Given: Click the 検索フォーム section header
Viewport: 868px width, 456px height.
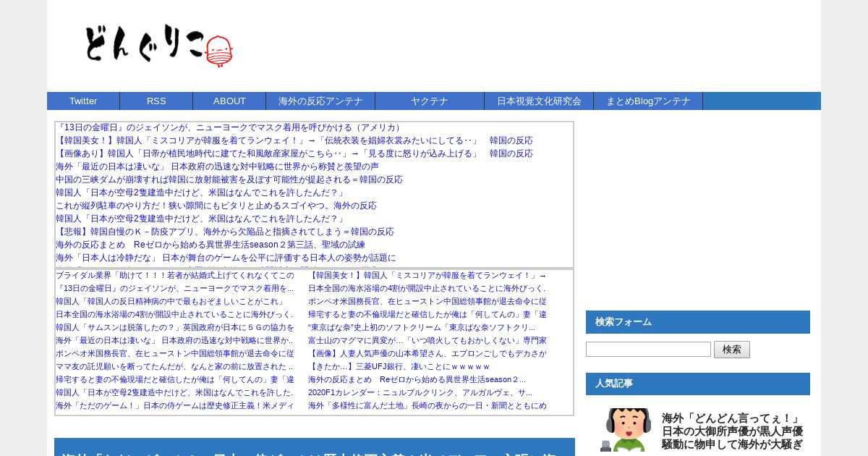Looking at the screenshot, I should point(698,322).
